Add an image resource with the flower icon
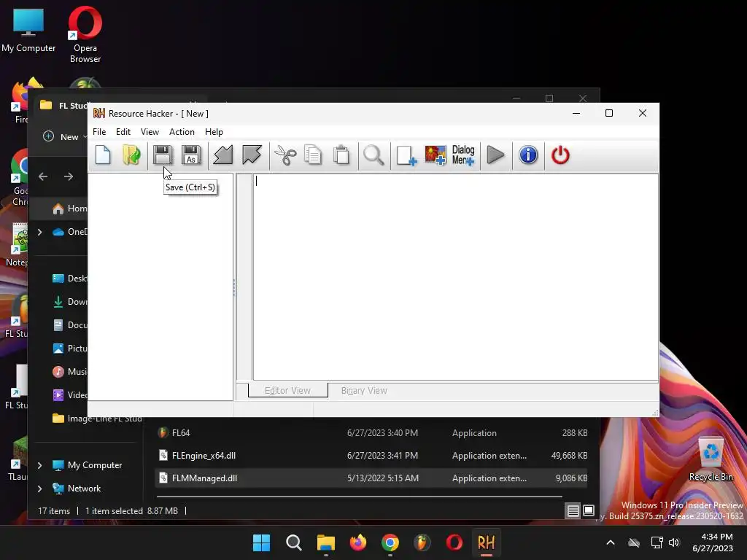 point(436,155)
